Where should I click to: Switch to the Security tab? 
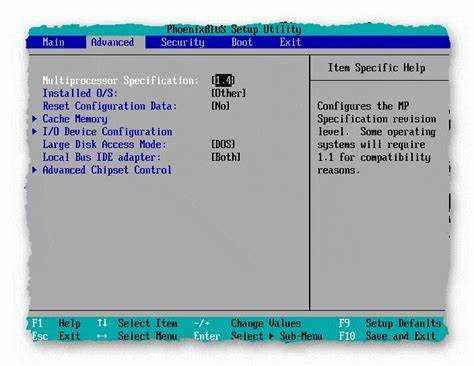[x=183, y=42]
